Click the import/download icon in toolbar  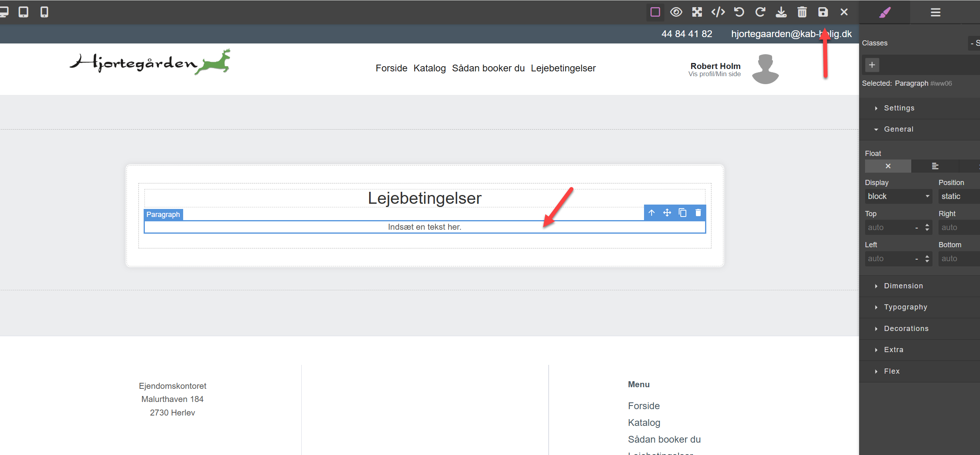click(x=781, y=12)
